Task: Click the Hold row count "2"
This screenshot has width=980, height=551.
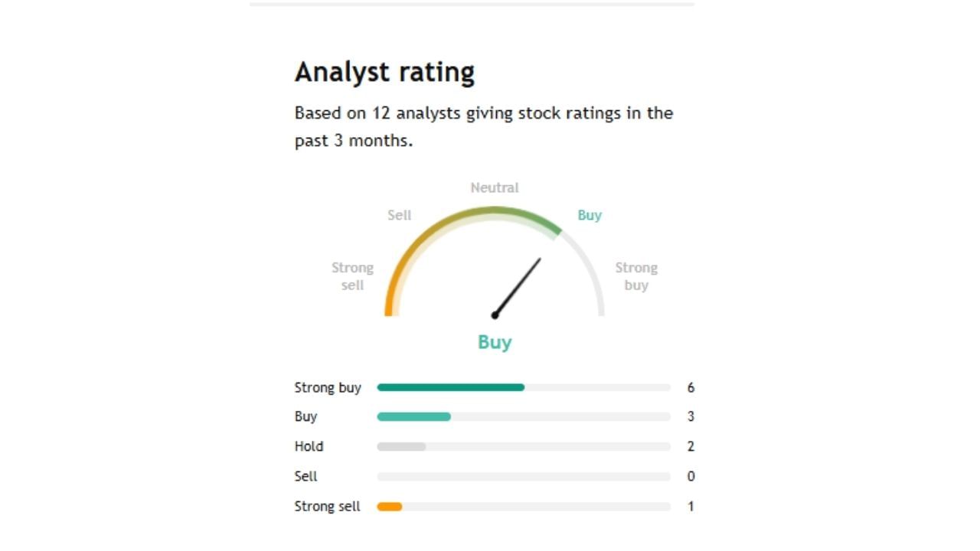Action: pyautogui.click(x=691, y=446)
